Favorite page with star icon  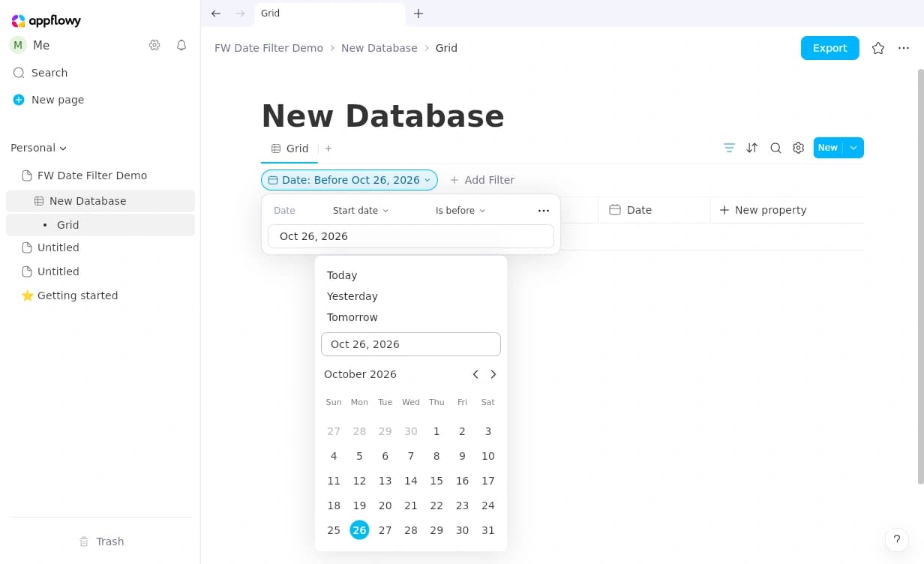point(878,48)
